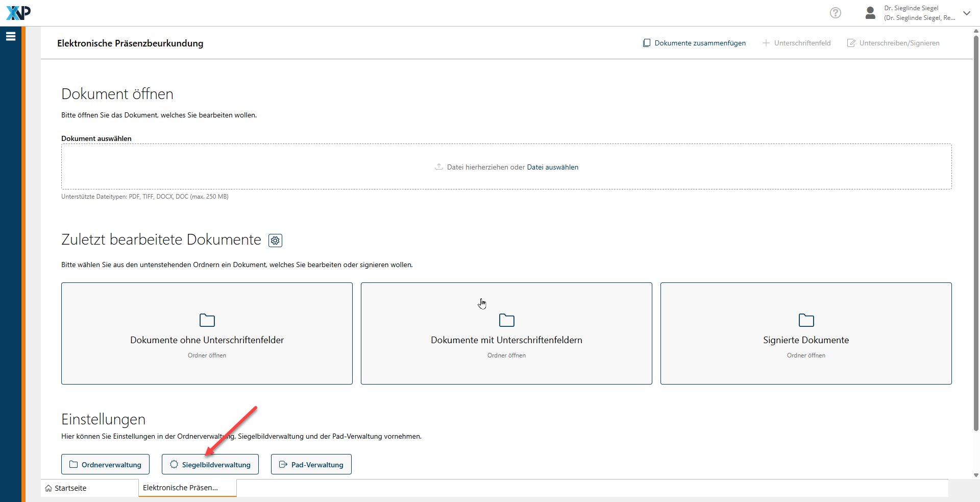The width and height of the screenshot is (980, 502).
Task: Open the hamburger sidebar menu
Action: tap(11, 36)
